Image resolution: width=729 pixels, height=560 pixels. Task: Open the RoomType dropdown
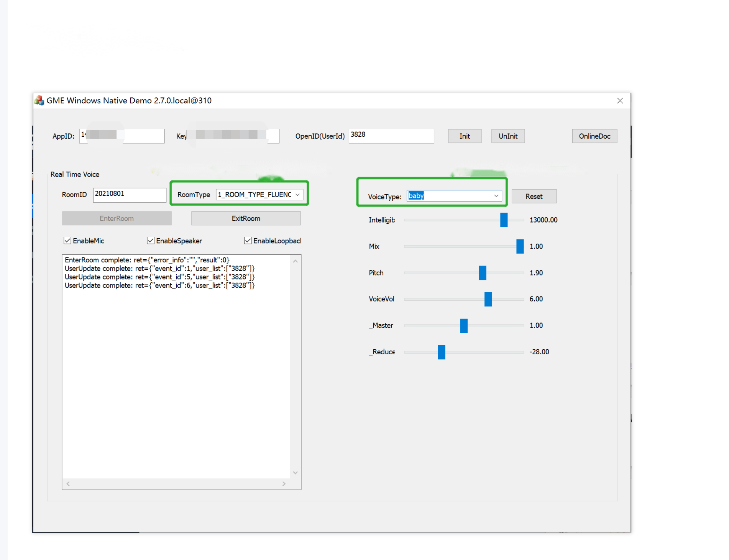click(x=259, y=195)
